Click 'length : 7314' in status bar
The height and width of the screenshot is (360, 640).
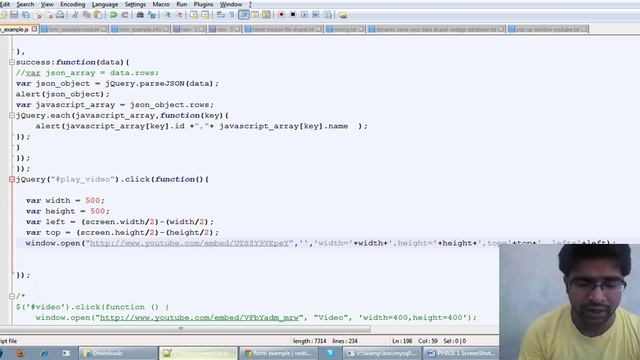309,341
